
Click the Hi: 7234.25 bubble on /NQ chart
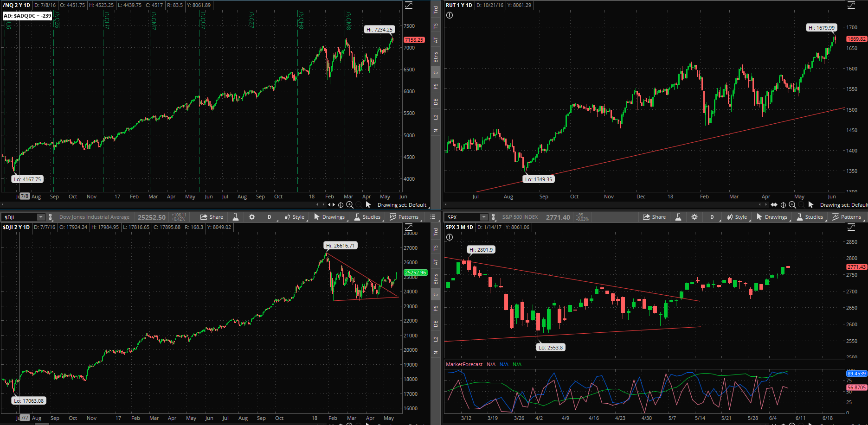(x=379, y=29)
